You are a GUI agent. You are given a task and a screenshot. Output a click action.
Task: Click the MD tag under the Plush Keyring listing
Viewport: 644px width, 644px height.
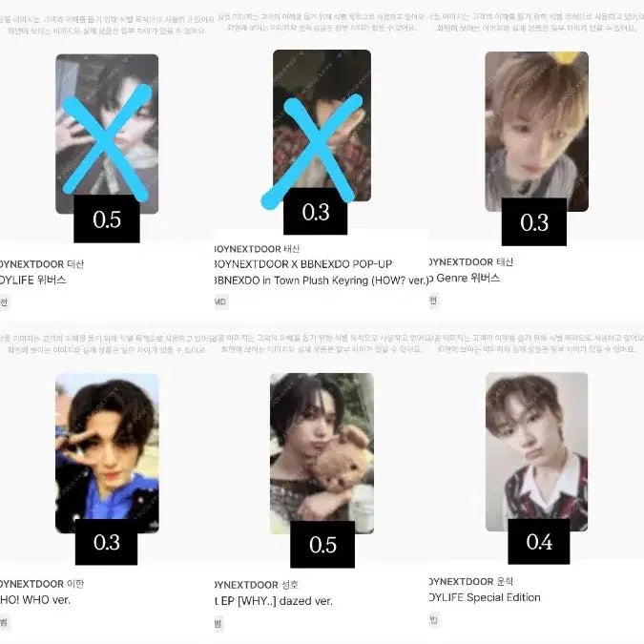[220, 301]
